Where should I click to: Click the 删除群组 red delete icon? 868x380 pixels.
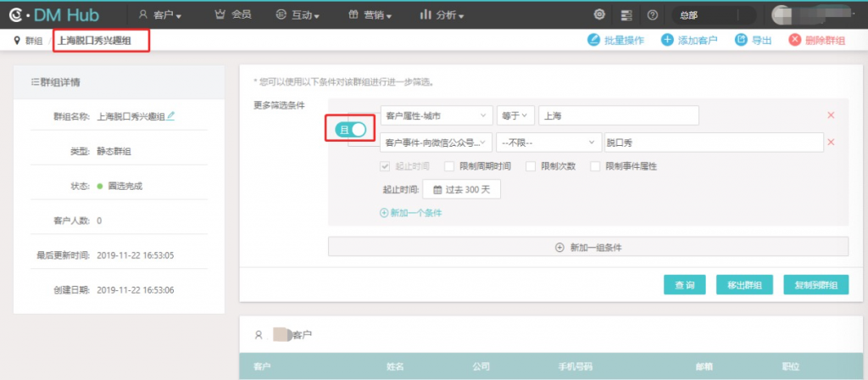pos(795,40)
